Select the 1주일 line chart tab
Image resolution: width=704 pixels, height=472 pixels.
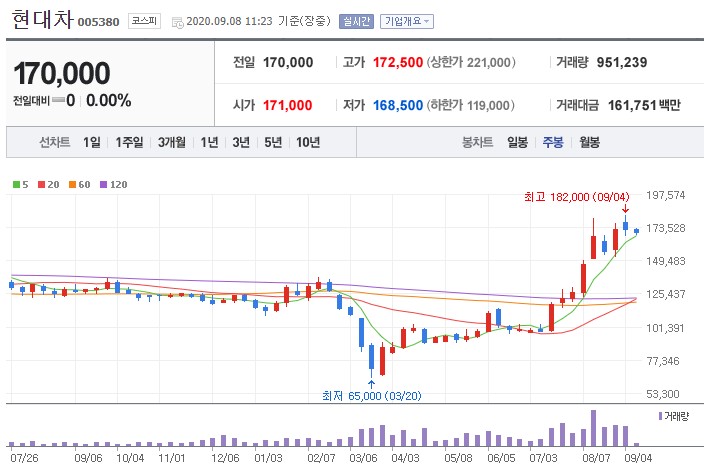(129, 142)
